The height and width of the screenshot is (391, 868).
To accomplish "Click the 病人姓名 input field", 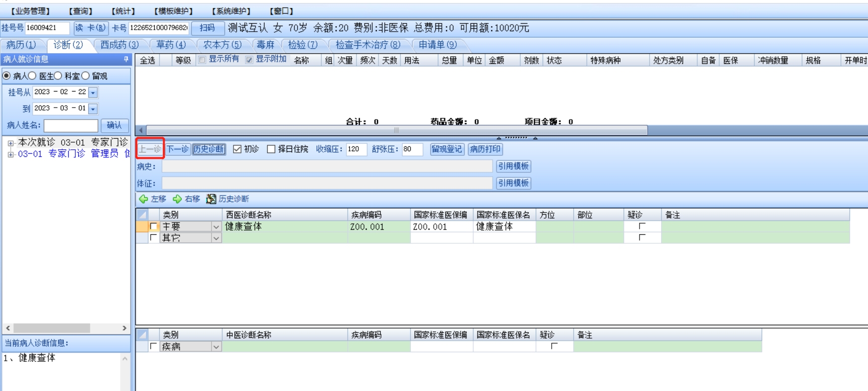I will pos(71,126).
